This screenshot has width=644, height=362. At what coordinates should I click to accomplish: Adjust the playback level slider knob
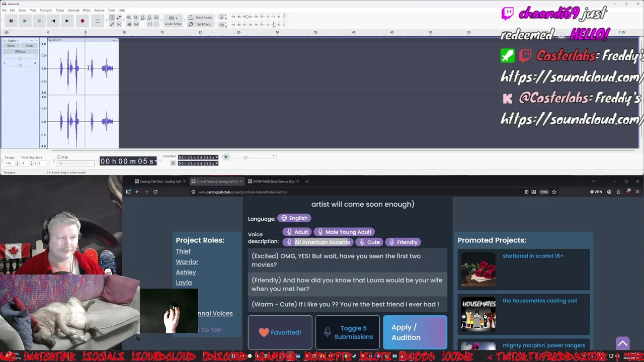coord(275,24)
